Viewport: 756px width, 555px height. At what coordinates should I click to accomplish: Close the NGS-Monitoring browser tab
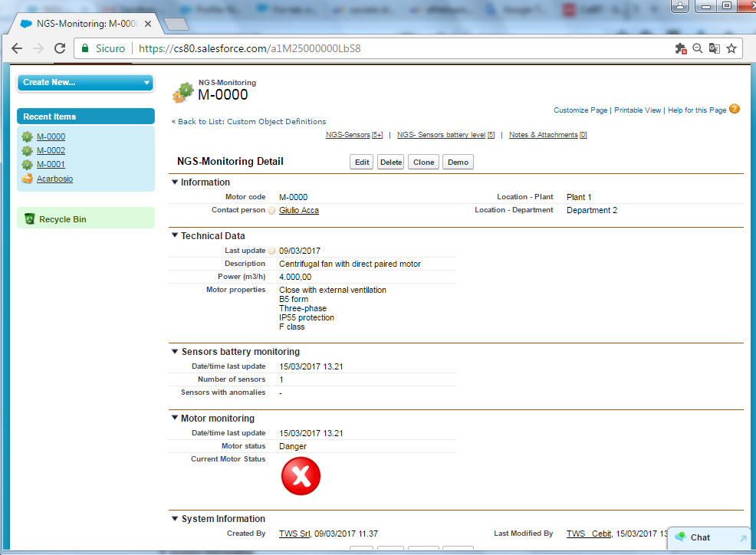tap(148, 24)
